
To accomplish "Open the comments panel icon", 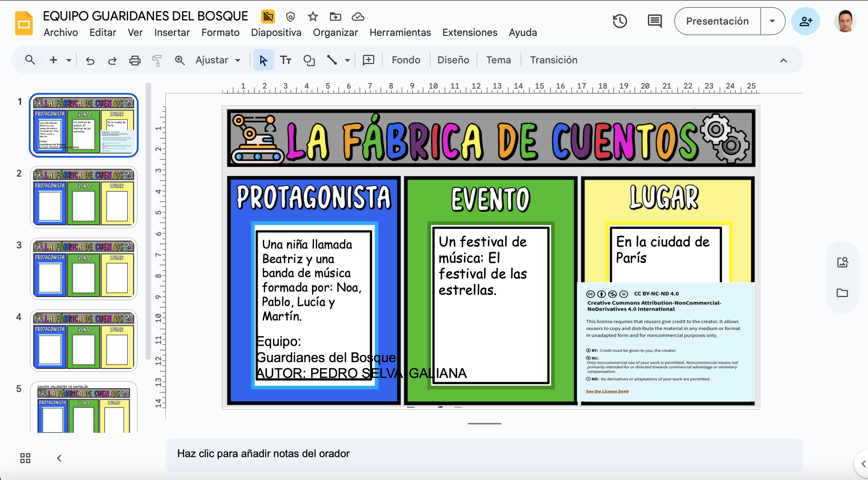I will coord(655,21).
